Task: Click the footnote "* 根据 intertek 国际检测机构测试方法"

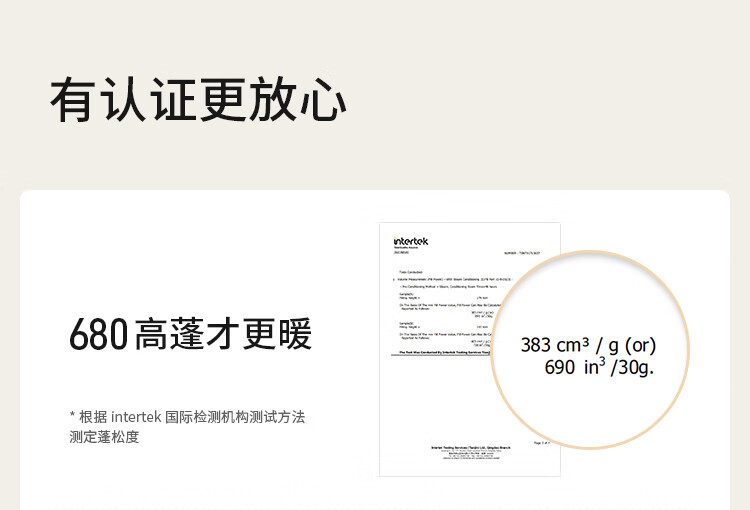Action: click(187, 417)
